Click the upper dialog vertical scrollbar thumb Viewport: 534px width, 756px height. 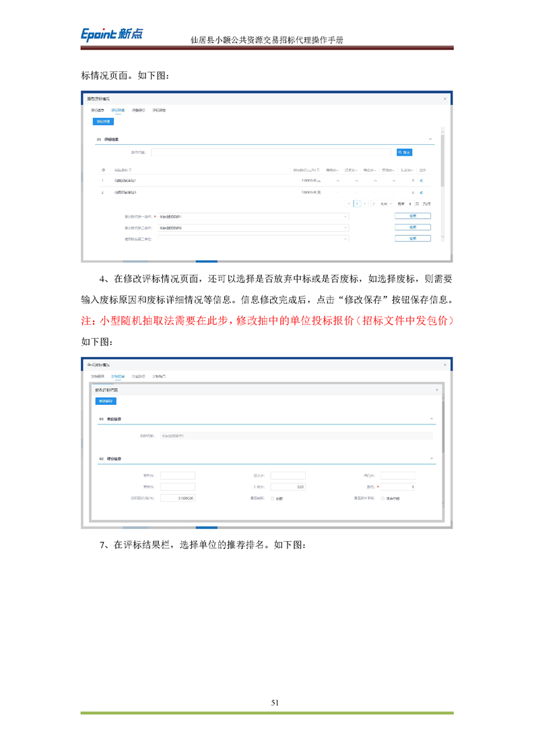(x=442, y=162)
